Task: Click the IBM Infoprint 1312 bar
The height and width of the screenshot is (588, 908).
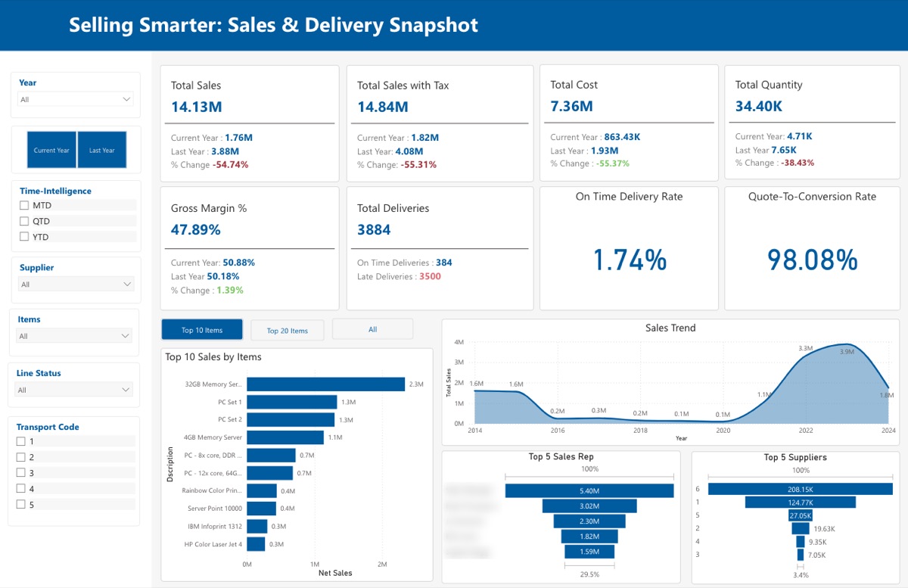Action: click(257, 526)
